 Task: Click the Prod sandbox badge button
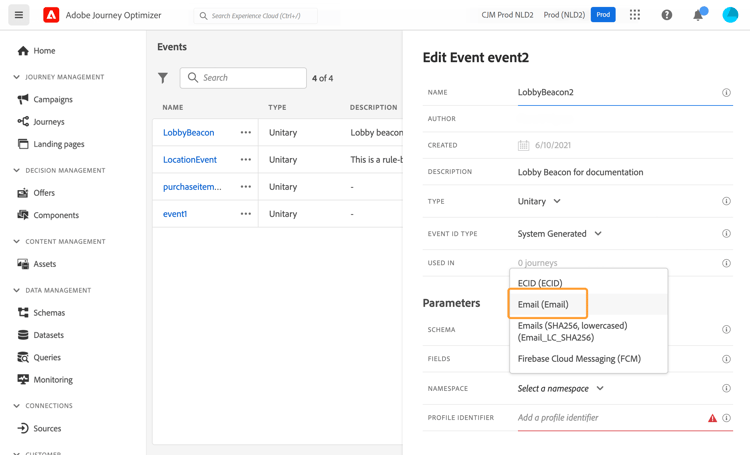pos(603,15)
